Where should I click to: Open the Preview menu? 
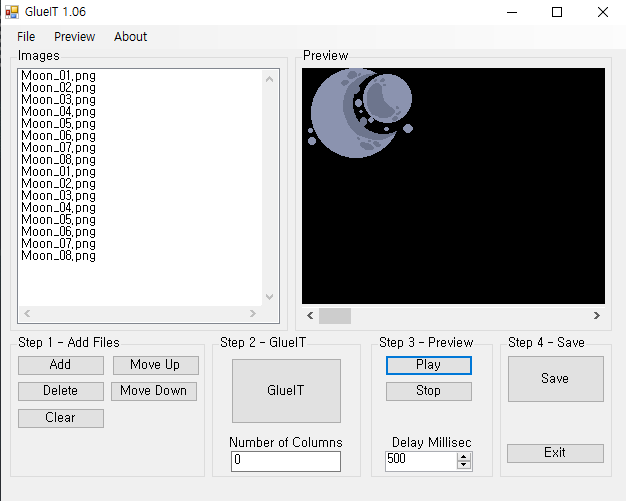pyautogui.click(x=75, y=37)
